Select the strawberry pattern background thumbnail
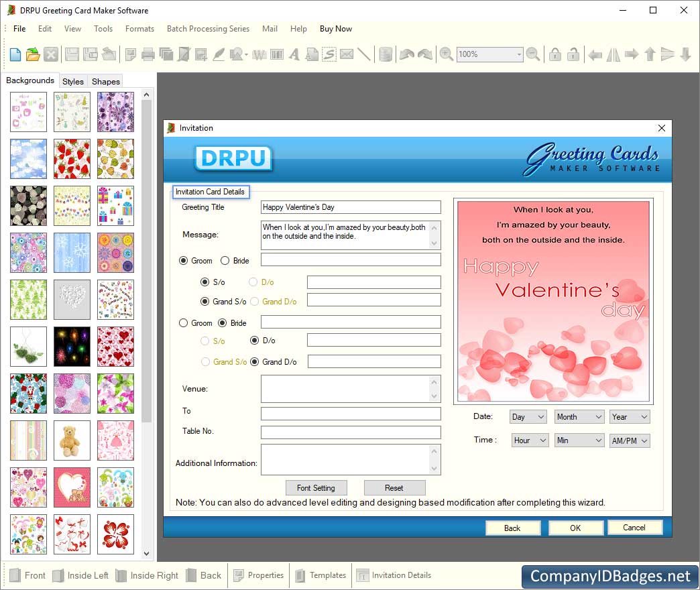 pos(72,159)
